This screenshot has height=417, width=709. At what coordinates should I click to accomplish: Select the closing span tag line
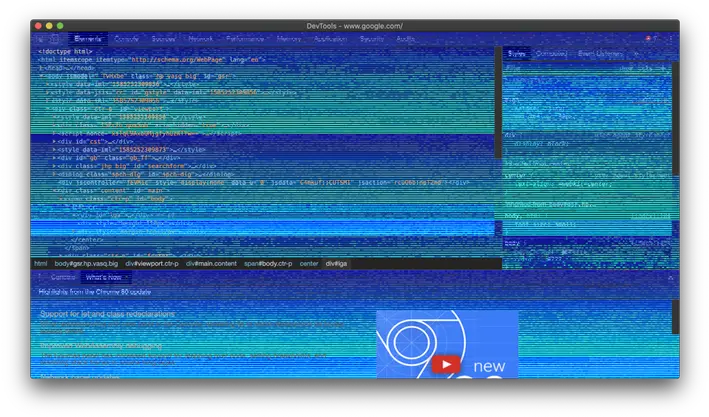(77, 248)
